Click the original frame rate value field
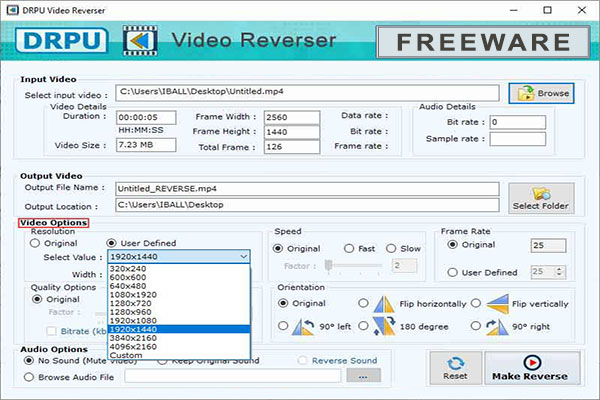 (548, 245)
